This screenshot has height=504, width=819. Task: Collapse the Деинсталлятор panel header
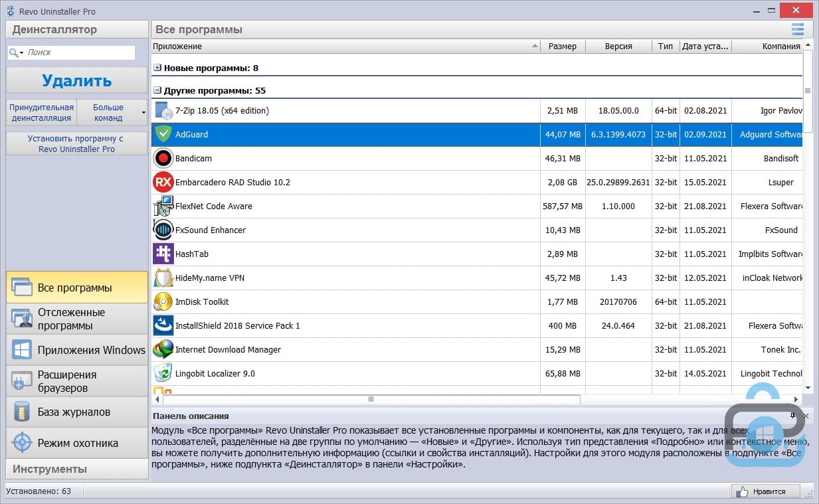77,29
